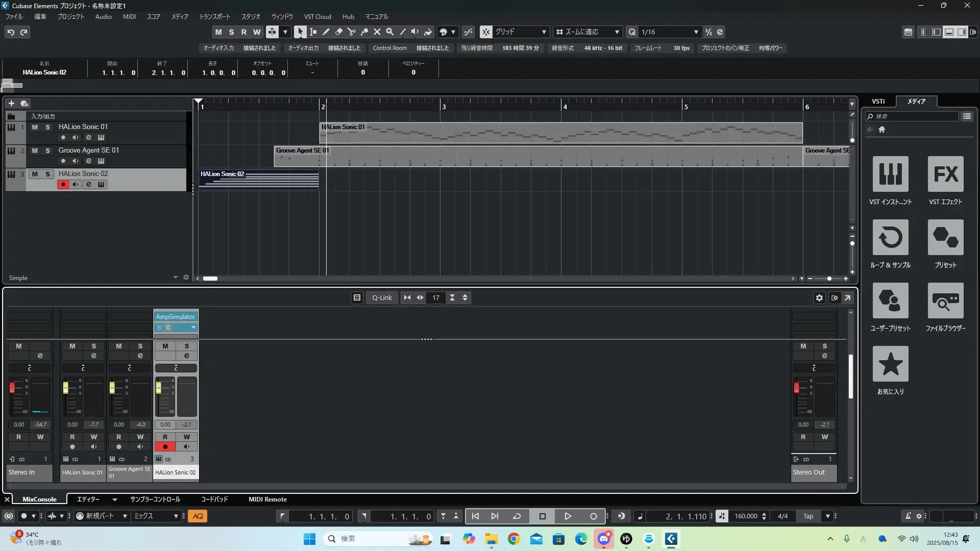The width and height of the screenshot is (980, 551).
Task: Select the Zoom magnifier tool
Action: coord(390,32)
